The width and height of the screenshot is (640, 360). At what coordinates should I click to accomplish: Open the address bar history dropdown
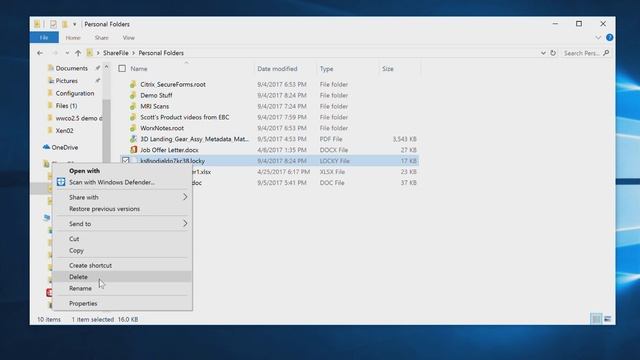point(543,53)
